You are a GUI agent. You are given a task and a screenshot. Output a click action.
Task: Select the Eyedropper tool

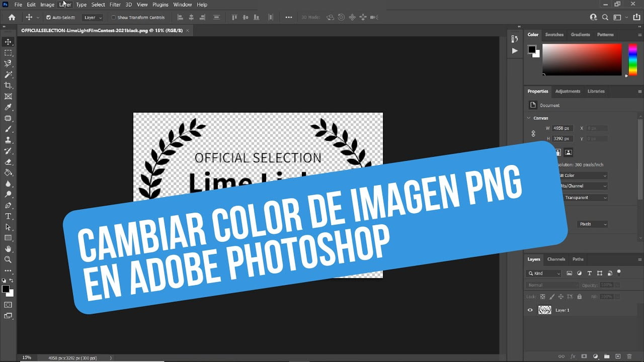(x=8, y=108)
